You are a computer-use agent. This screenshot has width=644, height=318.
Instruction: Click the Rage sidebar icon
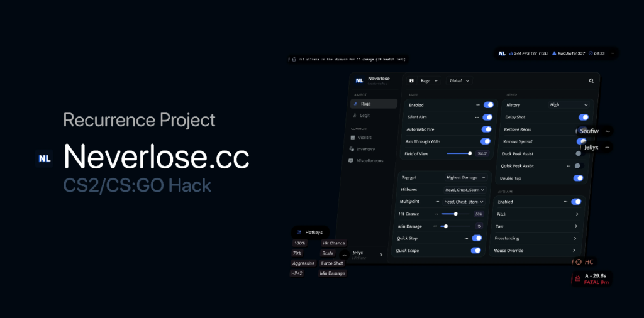point(356,104)
